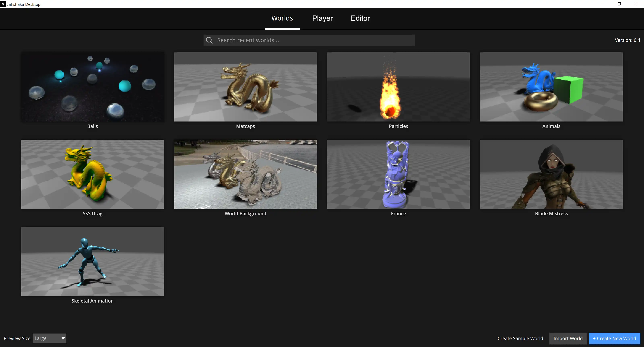Click the Import World button

568,338
